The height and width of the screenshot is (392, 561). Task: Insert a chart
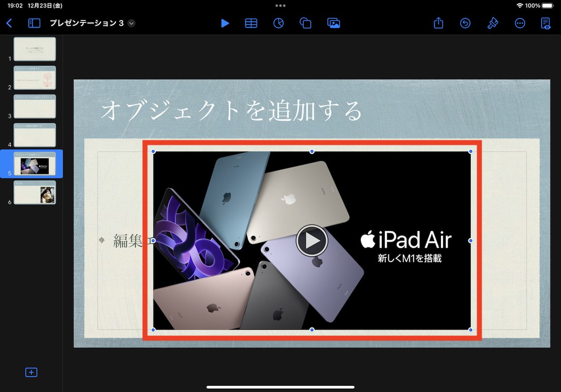(x=278, y=23)
